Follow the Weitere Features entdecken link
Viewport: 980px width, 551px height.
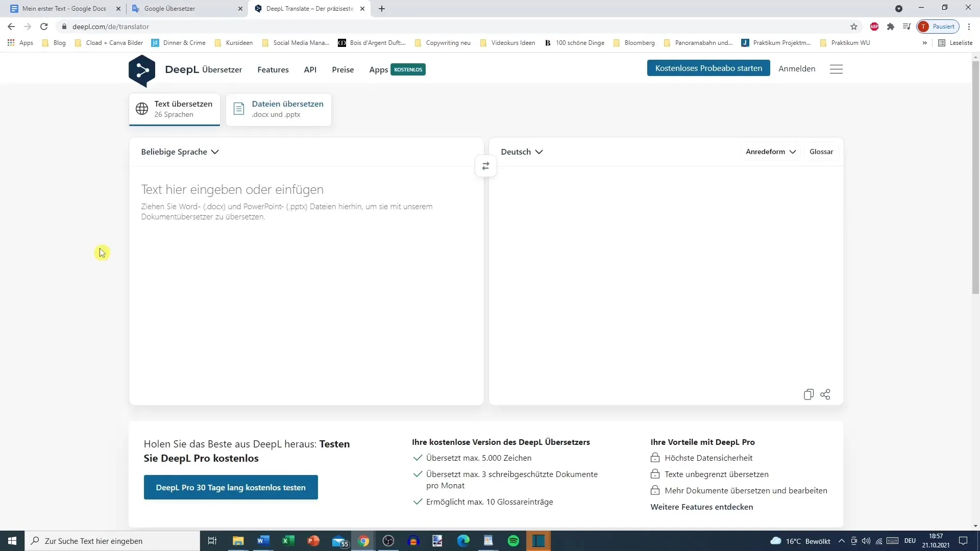point(702,507)
